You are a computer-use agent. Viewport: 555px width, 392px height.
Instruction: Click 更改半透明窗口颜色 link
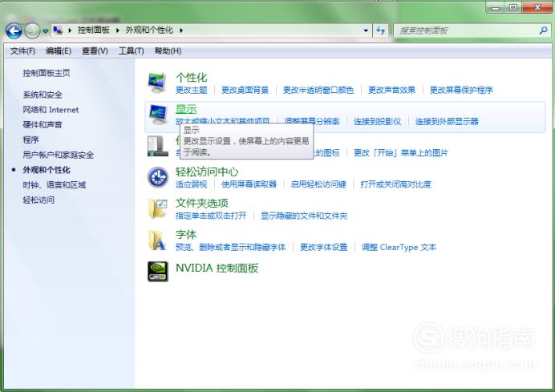[x=318, y=91]
